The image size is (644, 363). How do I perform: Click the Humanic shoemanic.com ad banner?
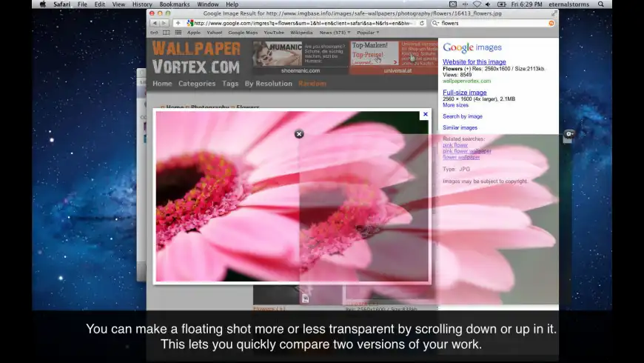(x=301, y=57)
